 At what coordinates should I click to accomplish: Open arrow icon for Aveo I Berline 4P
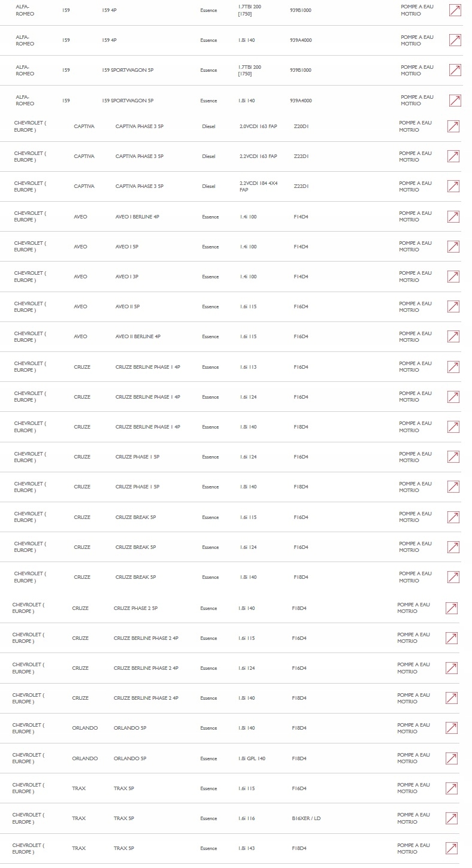[x=453, y=217]
